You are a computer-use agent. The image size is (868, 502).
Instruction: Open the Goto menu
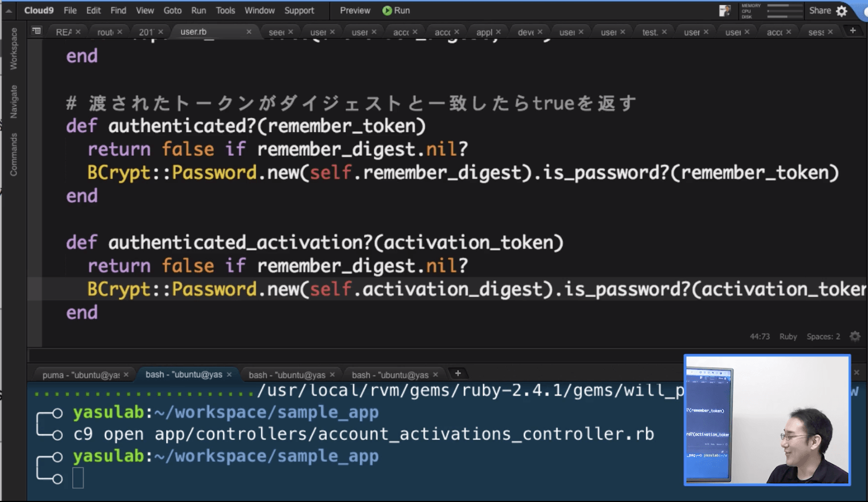172,10
